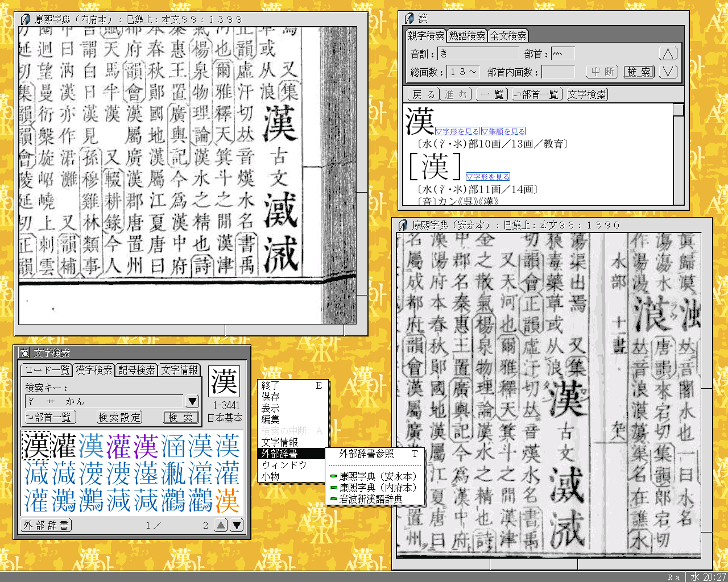Open the コード一覧 tab
This screenshot has width=728, height=582.
[47, 370]
